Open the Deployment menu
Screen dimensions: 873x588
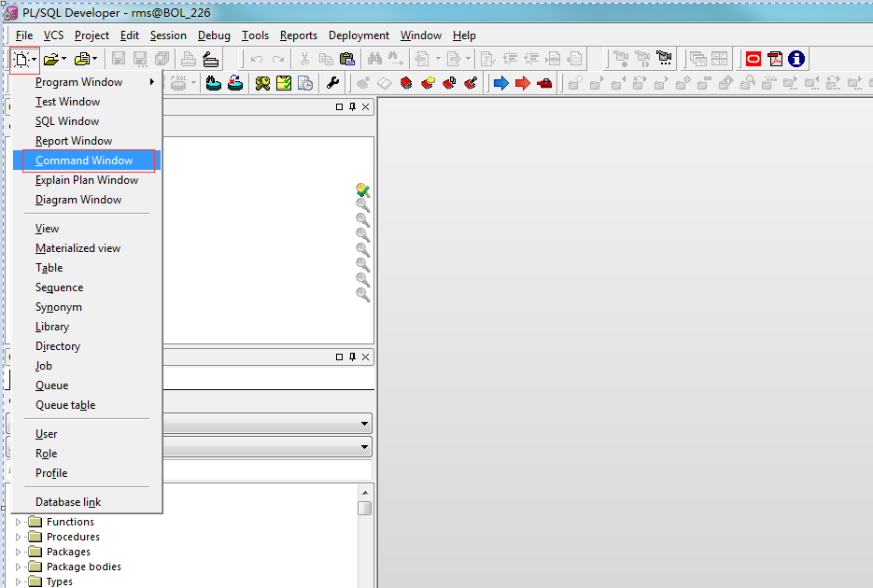(359, 35)
